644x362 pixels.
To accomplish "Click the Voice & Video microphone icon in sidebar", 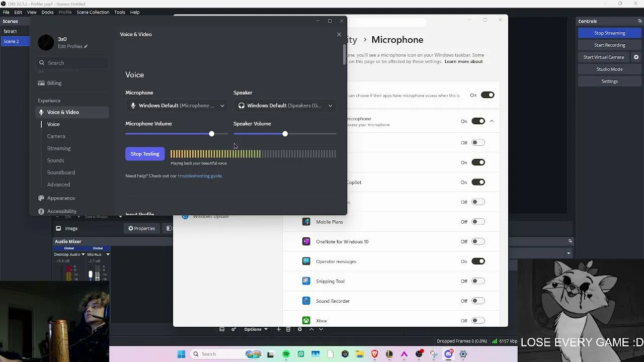I will (x=41, y=112).
